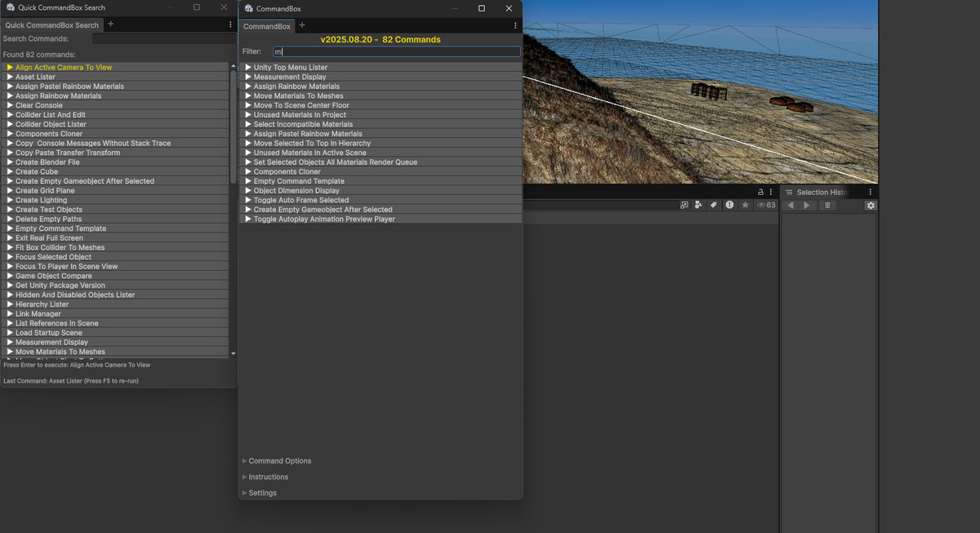
Task: Open search by type filter icon
Action: click(x=699, y=205)
